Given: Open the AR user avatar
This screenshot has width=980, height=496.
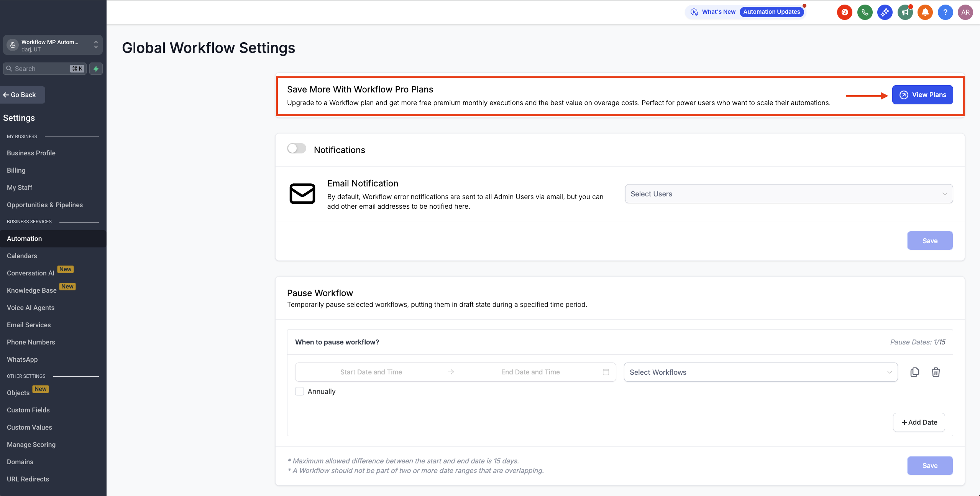Looking at the screenshot, I should [x=965, y=12].
